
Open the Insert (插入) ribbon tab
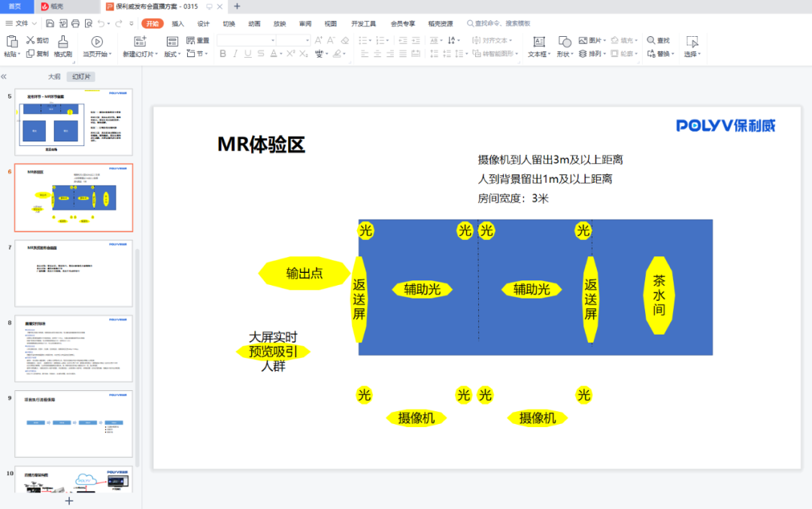[177, 23]
